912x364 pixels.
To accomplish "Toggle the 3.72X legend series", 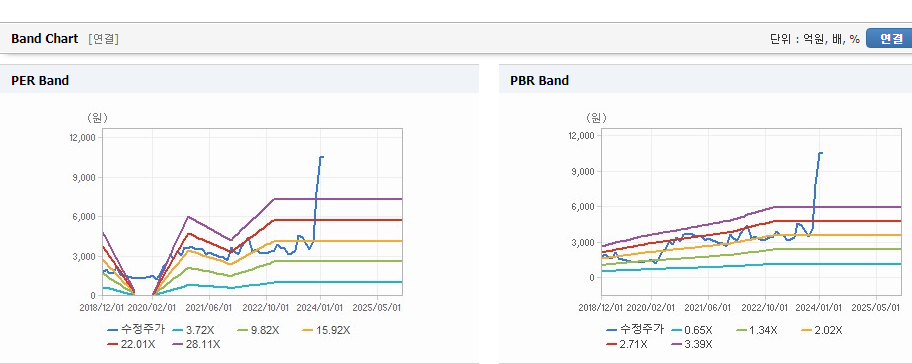I will click(193, 330).
